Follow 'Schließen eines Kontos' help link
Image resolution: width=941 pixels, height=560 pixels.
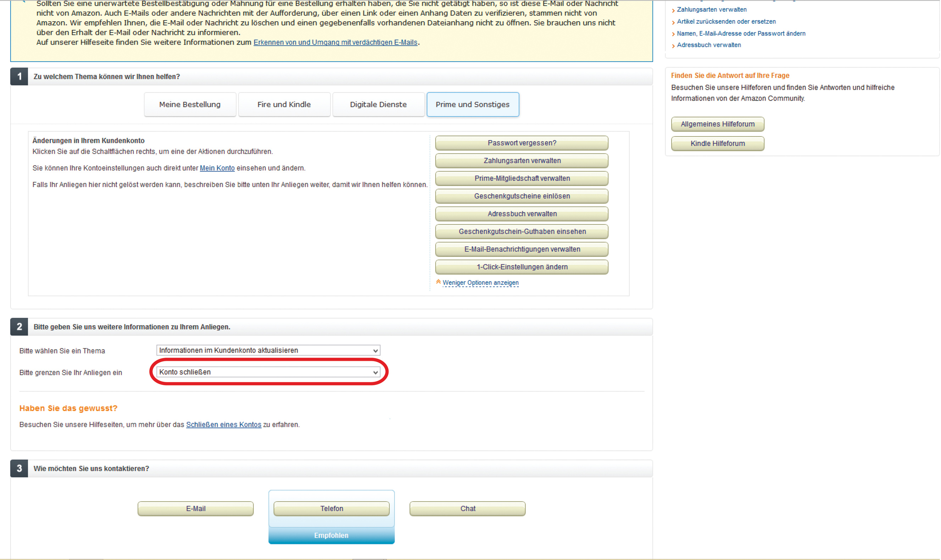pyautogui.click(x=223, y=425)
